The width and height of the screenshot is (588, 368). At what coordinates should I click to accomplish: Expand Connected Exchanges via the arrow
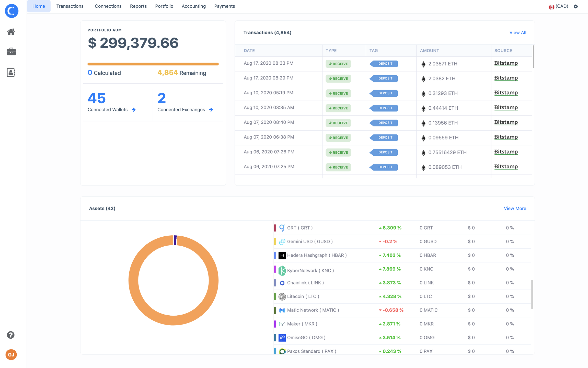click(x=211, y=110)
